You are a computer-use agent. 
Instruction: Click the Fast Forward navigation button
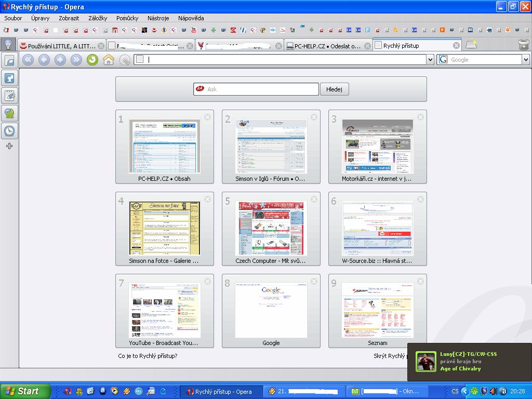tap(76, 60)
